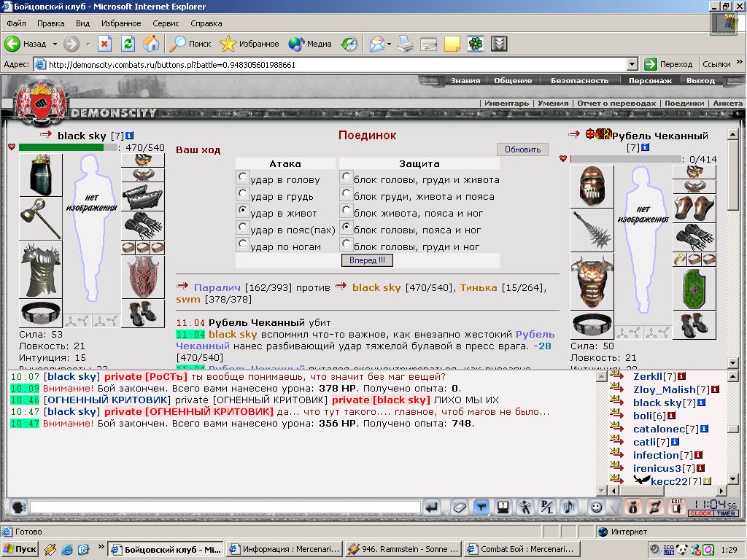The image size is (747, 560).
Task: Open info icon next to Рубель Чеканный
Action: pyautogui.click(x=645, y=147)
